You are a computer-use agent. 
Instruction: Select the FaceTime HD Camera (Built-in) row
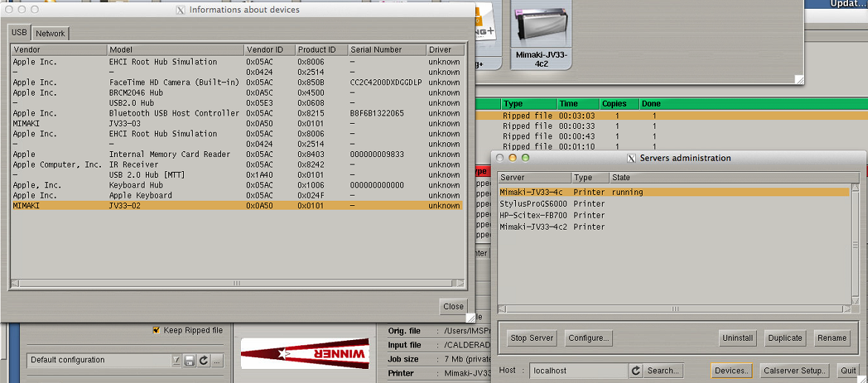click(237, 82)
